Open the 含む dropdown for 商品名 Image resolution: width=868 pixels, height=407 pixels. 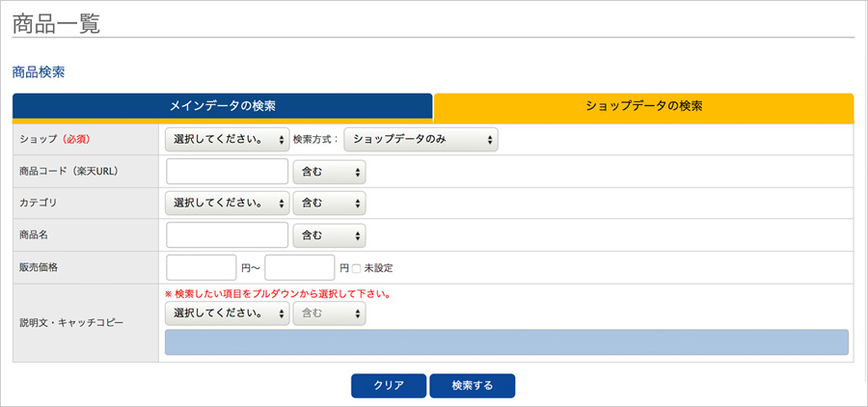pos(330,235)
